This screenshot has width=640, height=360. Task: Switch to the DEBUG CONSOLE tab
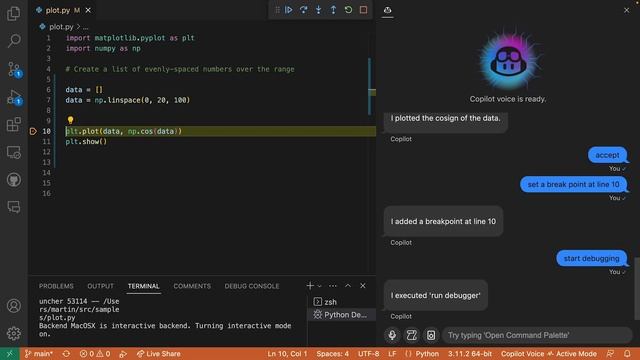[252, 286]
